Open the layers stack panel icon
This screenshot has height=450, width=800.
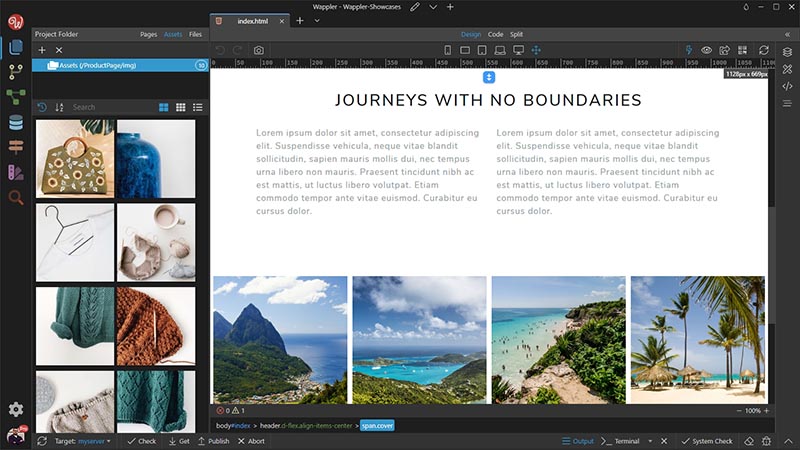pyautogui.click(x=787, y=52)
